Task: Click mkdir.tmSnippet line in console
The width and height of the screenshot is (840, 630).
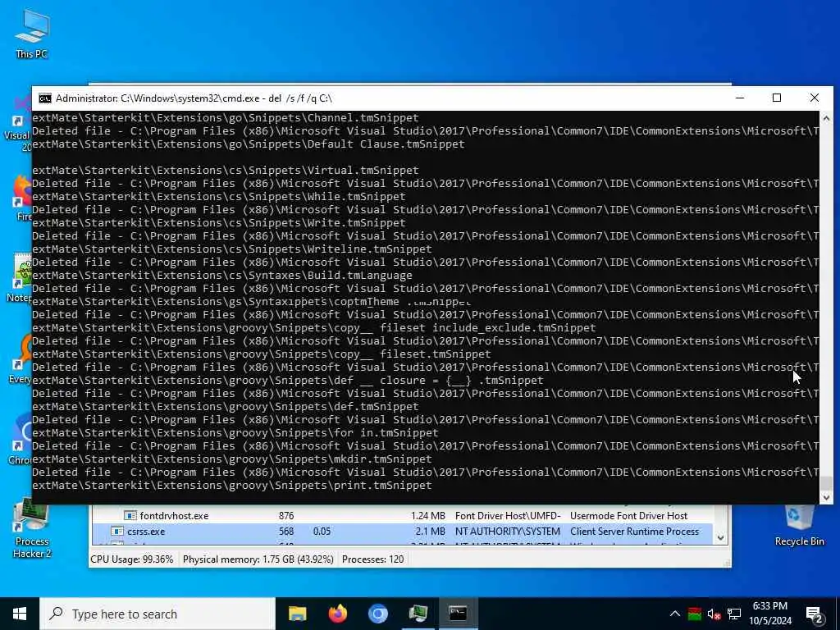Action: coord(232,459)
